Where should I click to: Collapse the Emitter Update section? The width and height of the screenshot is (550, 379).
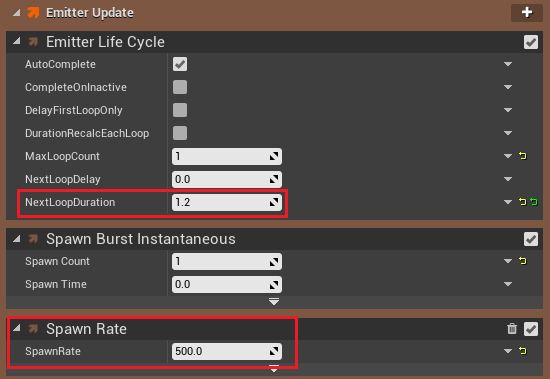click(x=16, y=13)
